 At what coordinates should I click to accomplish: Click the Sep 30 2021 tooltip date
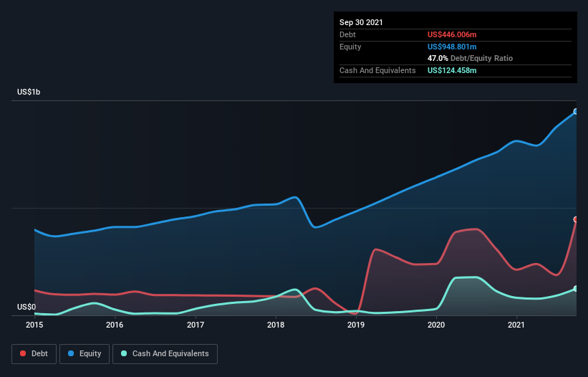pos(361,22)
